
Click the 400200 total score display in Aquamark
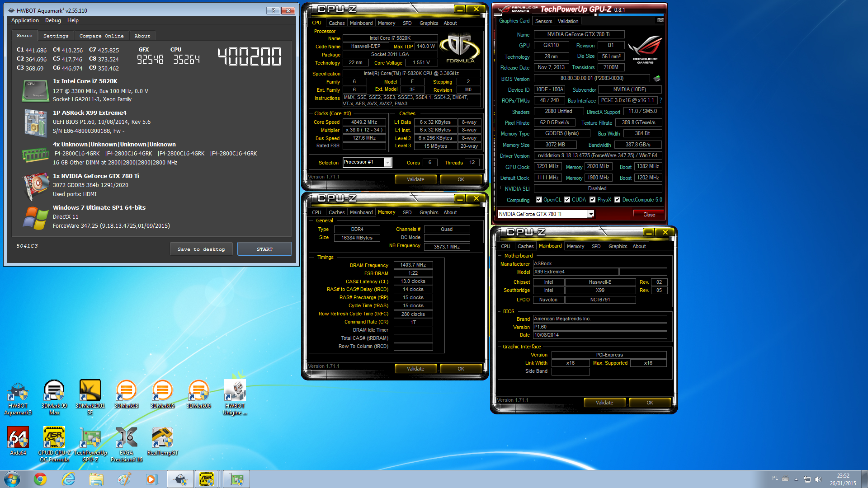coord(249,57)
